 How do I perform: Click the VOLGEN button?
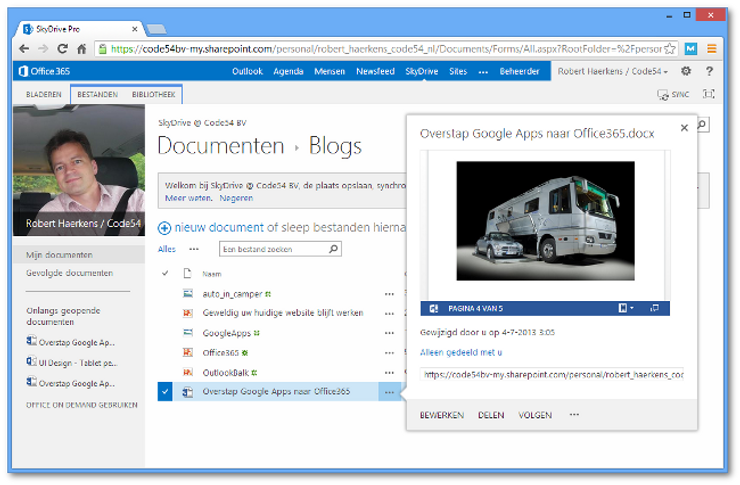(x=535, y=415)
